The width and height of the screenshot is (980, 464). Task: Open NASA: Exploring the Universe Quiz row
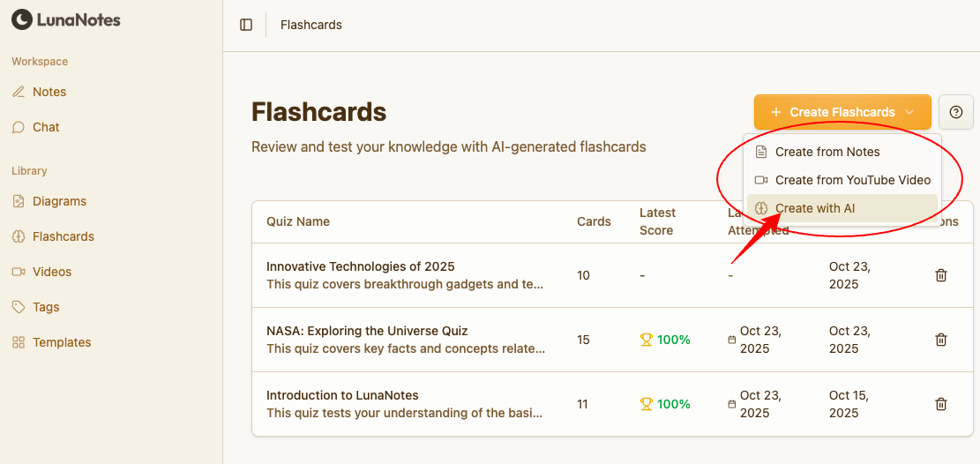[x=367, y=331]
